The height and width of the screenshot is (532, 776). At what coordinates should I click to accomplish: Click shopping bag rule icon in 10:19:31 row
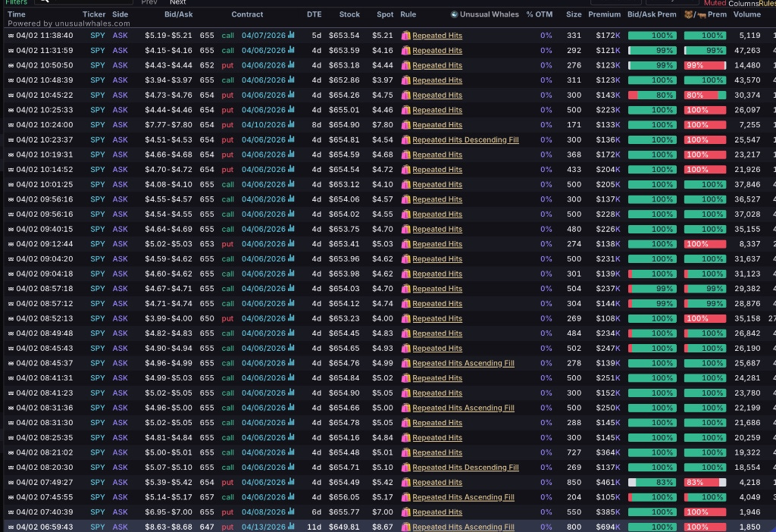(x=406, y=155)
